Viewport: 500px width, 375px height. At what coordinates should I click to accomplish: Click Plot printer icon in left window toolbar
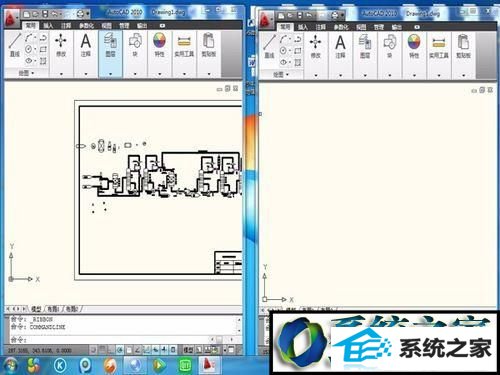click(80, 14)
